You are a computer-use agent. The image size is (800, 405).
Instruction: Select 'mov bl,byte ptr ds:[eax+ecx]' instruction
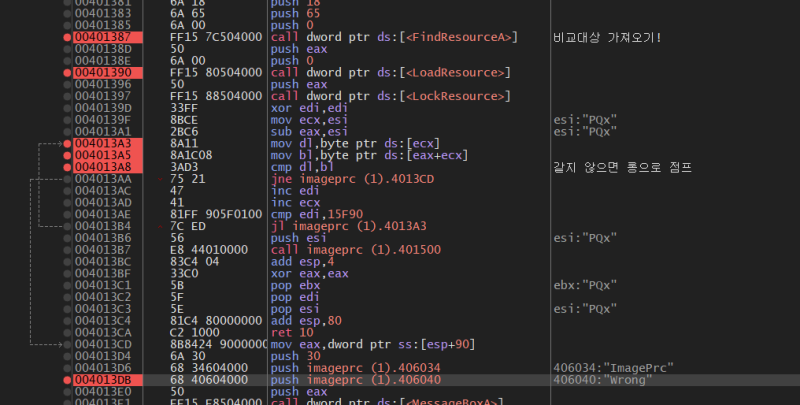(369, 155)
